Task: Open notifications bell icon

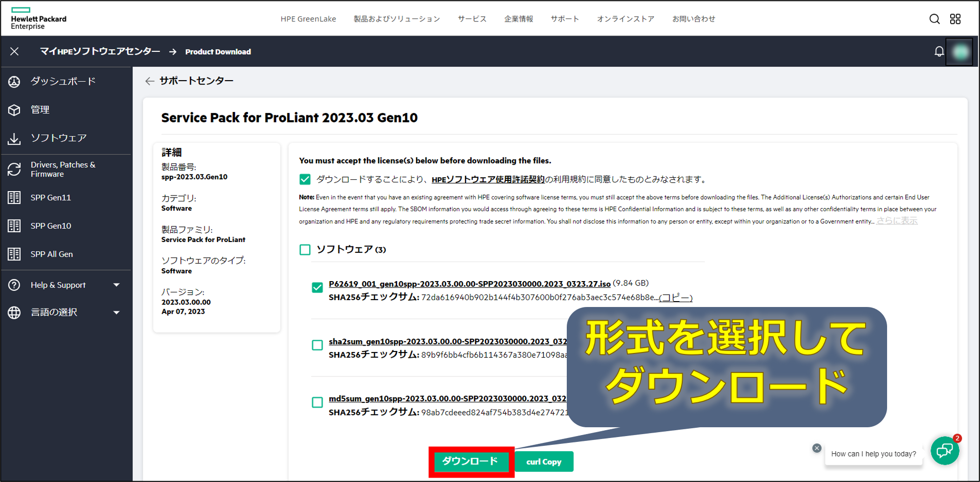Action: (939, 52)
